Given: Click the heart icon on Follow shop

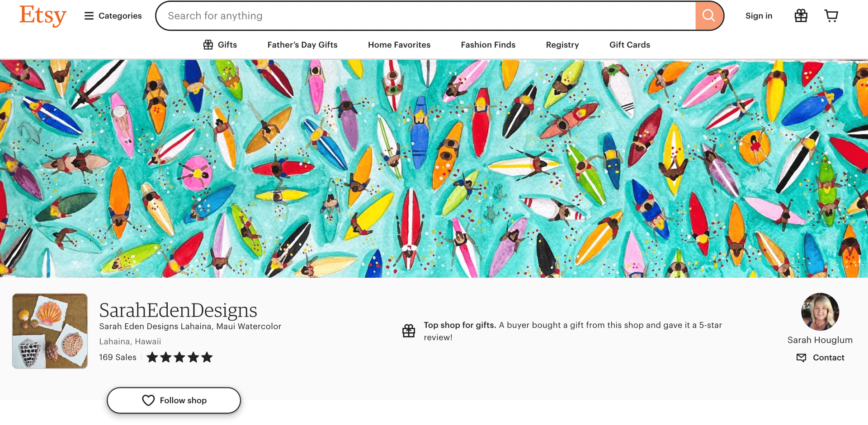Looking at the screenshot, I should tap(148, 400).
